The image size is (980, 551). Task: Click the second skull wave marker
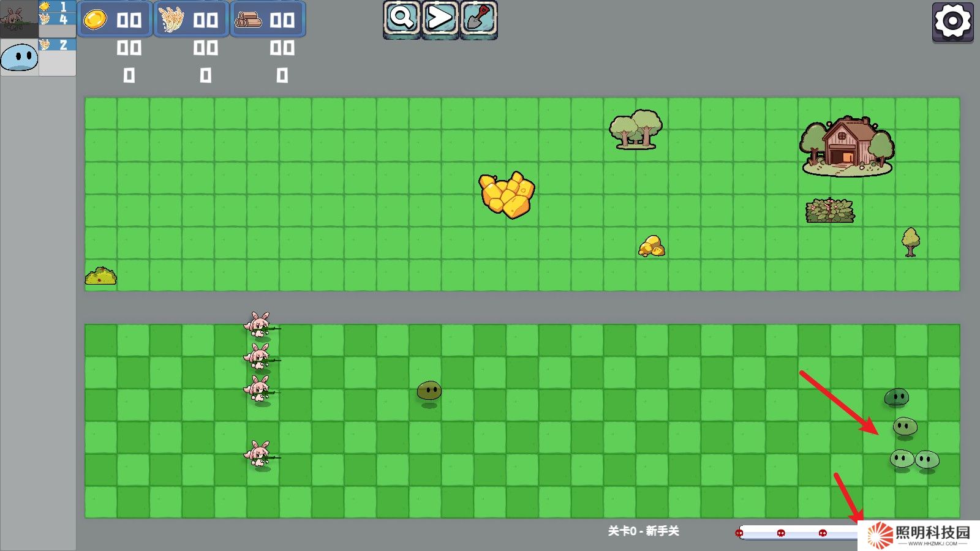[x=781, y=533]
